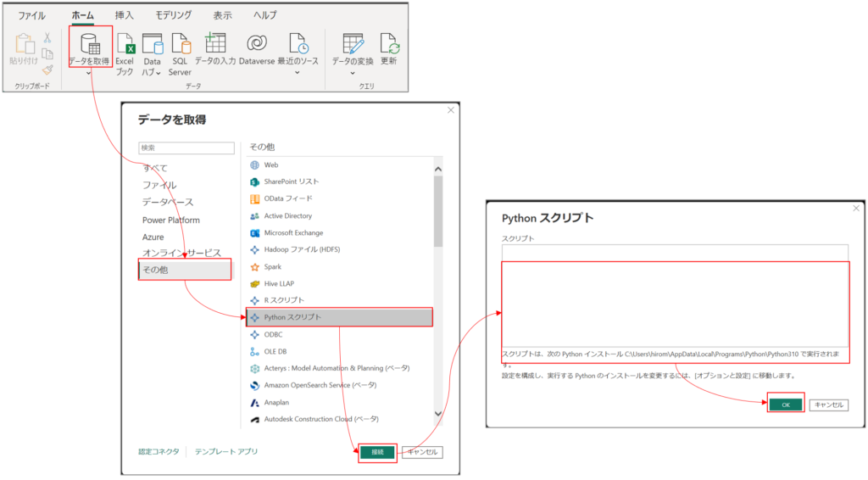Image resolution: width=868 pixels, height=480 pixels.
Task: Select the Amazon OpenSearch Service connector
Action: pyautogui.click(x=339, y=385)
